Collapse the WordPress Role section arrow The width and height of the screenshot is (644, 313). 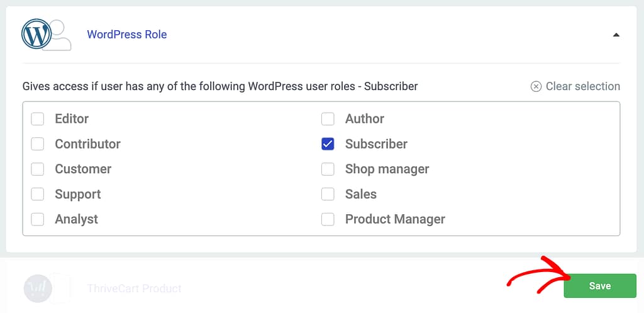(x=616, y=35)
